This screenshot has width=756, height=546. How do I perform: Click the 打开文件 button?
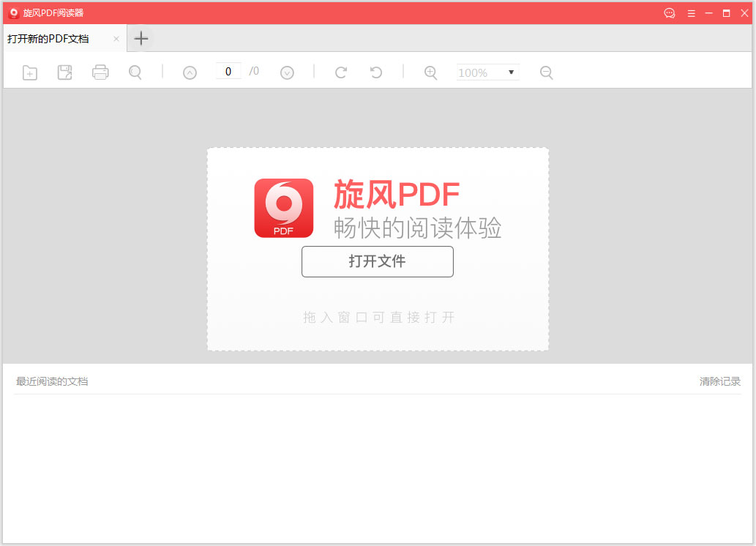tap(377, 261)
